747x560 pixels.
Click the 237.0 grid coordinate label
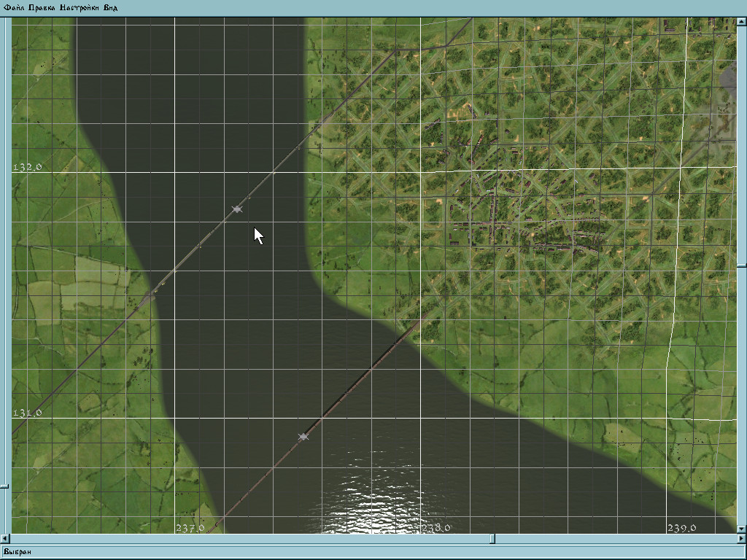pyautogui.click(x=190, y=528)
